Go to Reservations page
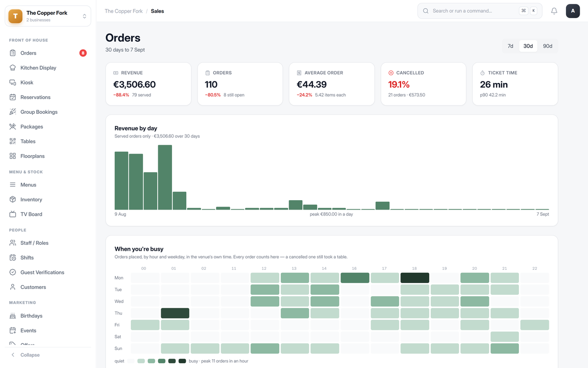Viewport: 588px width, 368px height. click(x=48, y=97)
